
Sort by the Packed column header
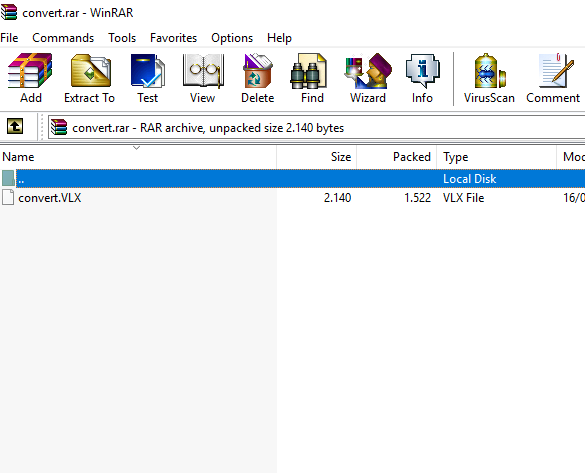[396, 157]
